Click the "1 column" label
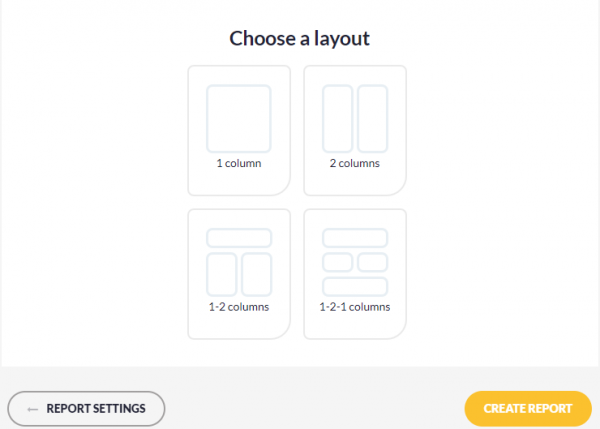Screen dimensions: 600x429 [x=239, y=163]
